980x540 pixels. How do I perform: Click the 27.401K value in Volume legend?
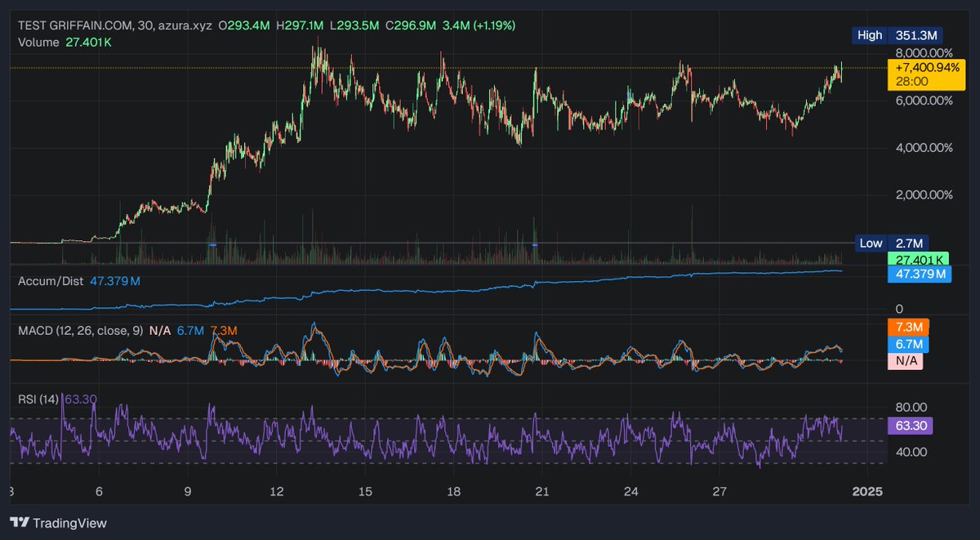point(88,42)
